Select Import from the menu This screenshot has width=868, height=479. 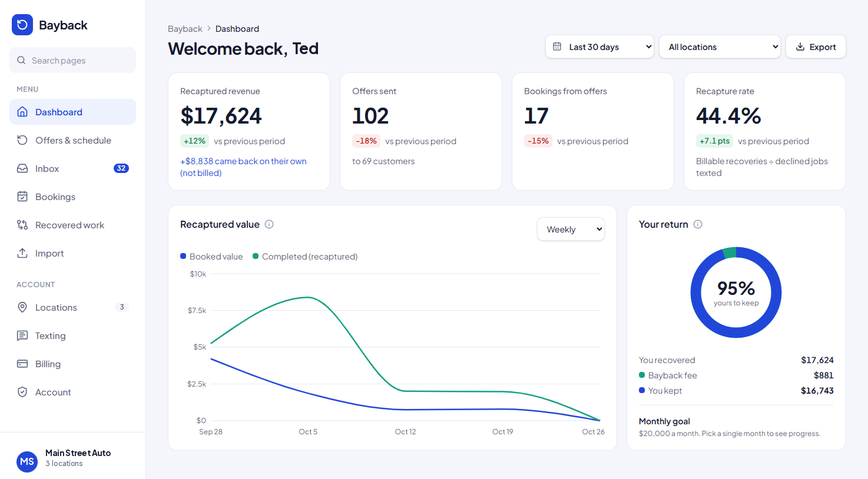(72, 253)
